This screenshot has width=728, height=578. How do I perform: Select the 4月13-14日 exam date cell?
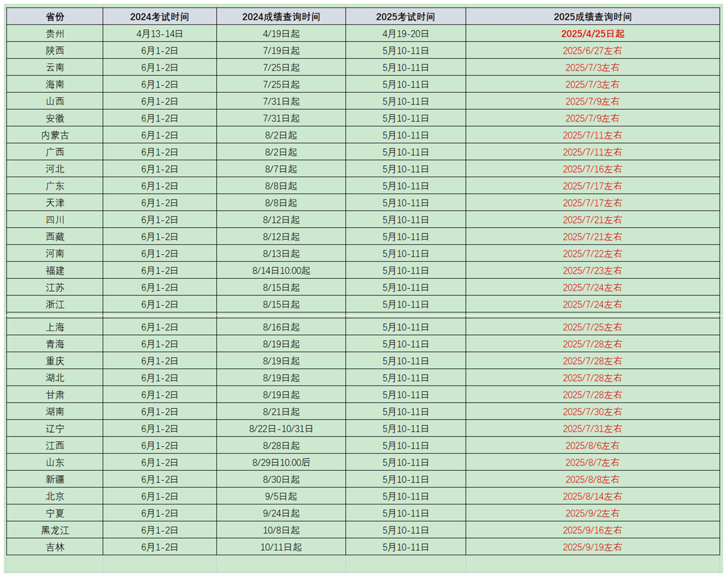coord(159,34)
